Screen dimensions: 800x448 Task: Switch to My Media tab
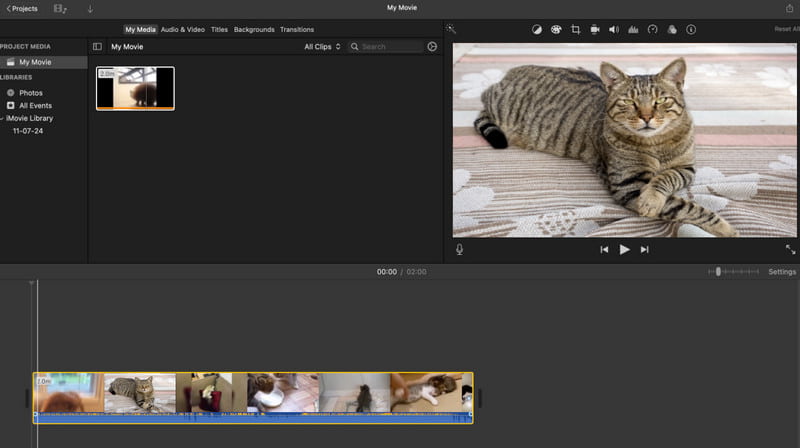(140, 30)
